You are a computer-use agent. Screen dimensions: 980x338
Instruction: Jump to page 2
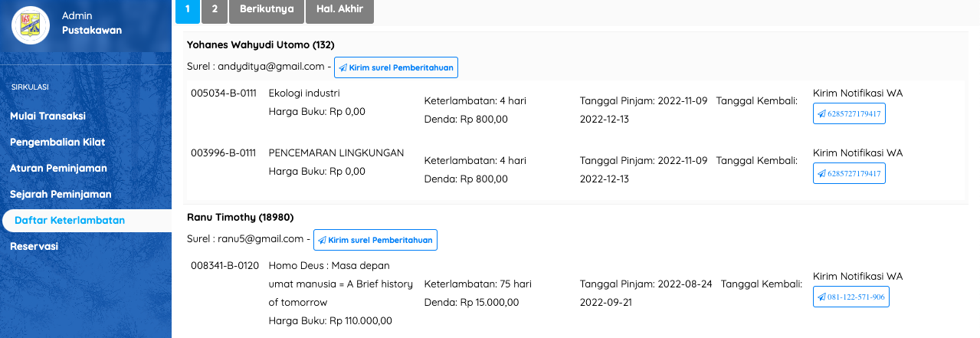coord(215,10)
